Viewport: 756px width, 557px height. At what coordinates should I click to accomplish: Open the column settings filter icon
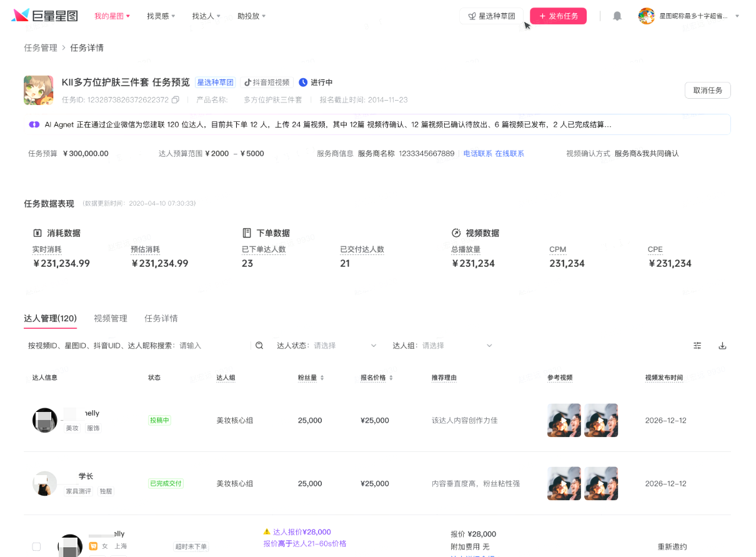tap(697, 345)
